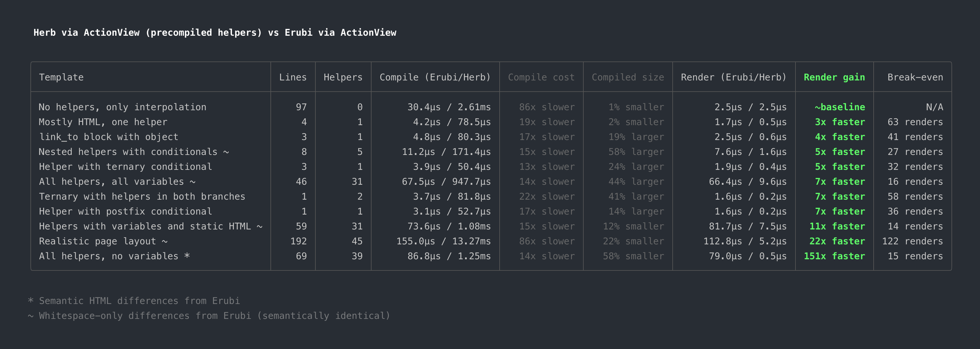980x349 pixels.
Task: Click compile cost '22x slower'
Action: 547,196
